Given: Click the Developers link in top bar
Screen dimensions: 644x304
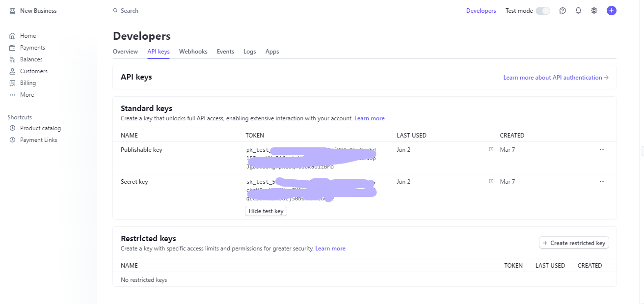Looking at the screenshot, I should (481, 11).
